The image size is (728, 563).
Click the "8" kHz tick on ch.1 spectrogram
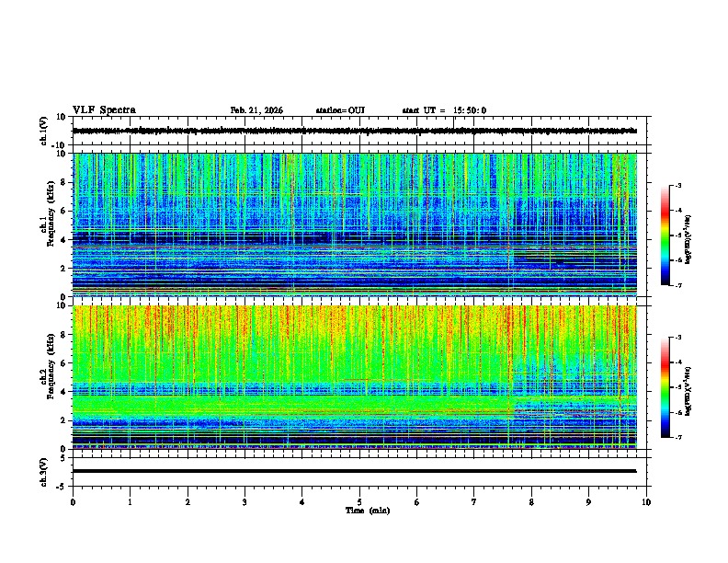tap(63, 182)
